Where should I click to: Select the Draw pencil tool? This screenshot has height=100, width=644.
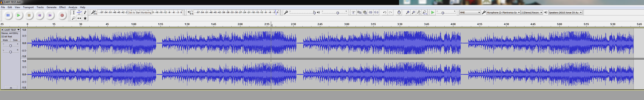tap(85, 13)
